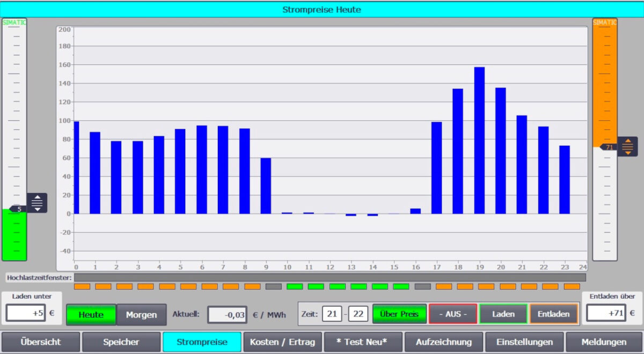Select the gray hour indicator under hour 16
Image resolution: width=644 pixels, height=354 pixels.
(422, 286)
